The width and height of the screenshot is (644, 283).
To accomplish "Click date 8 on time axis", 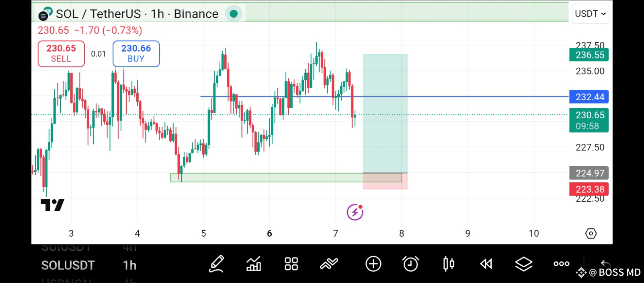I will pos(402,233).
